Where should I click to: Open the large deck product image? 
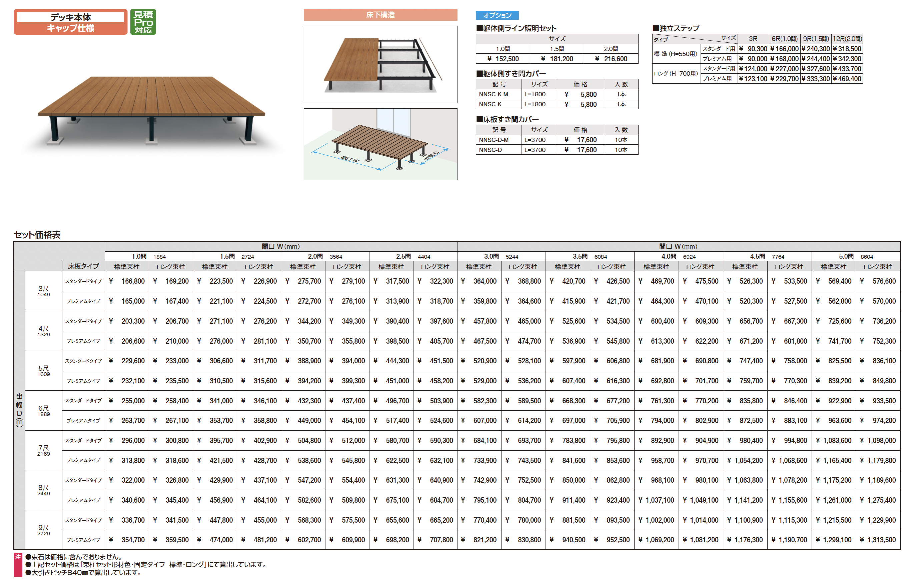[152, 111]
